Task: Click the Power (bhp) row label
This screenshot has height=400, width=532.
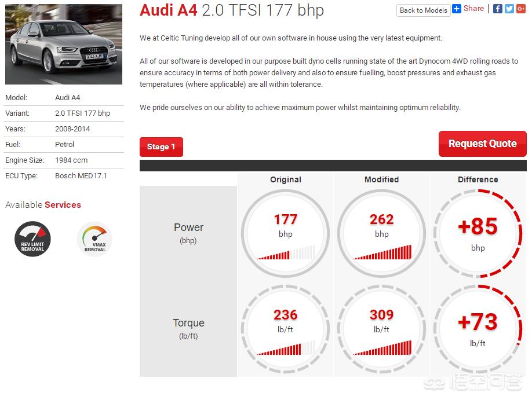Action: pos(188,233)
